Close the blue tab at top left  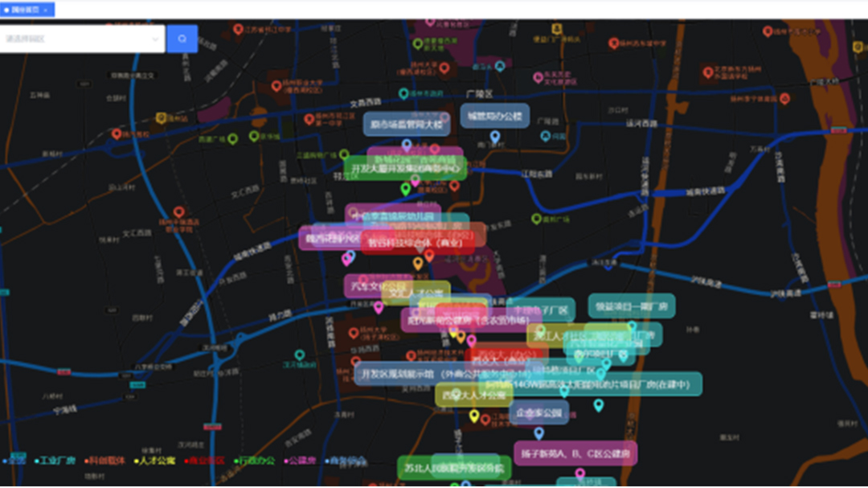click(45, 10)
